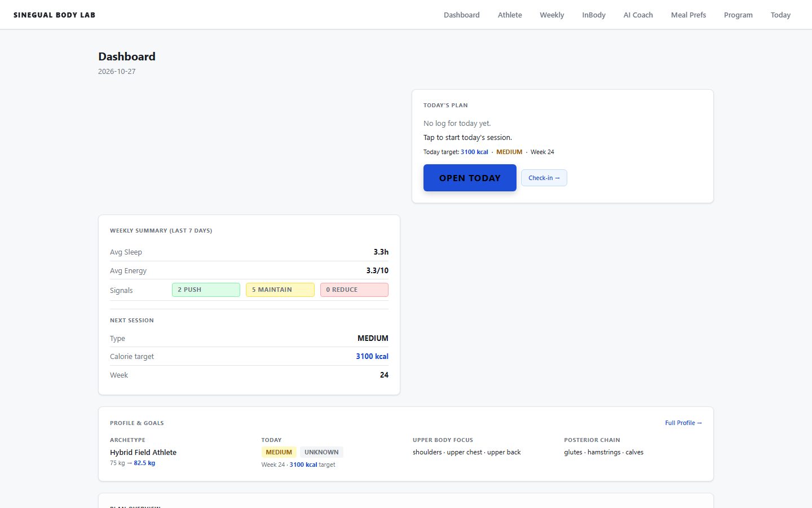Click the 3100 kcal Calorie target value
Image resolution: width=812 pixels, height=508 pixels.
coord(372,356)
